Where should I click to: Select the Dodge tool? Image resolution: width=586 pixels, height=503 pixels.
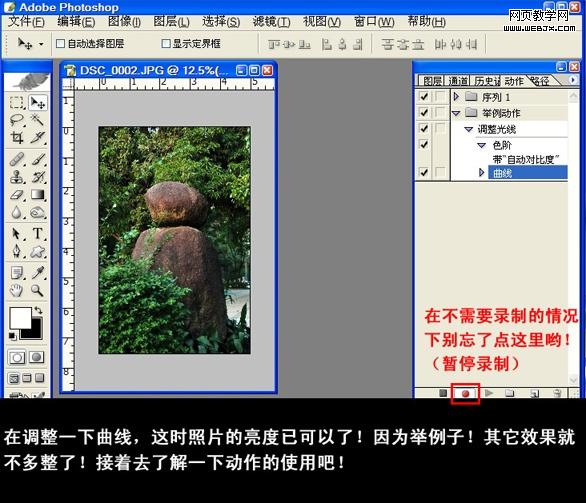click(38, 212)
